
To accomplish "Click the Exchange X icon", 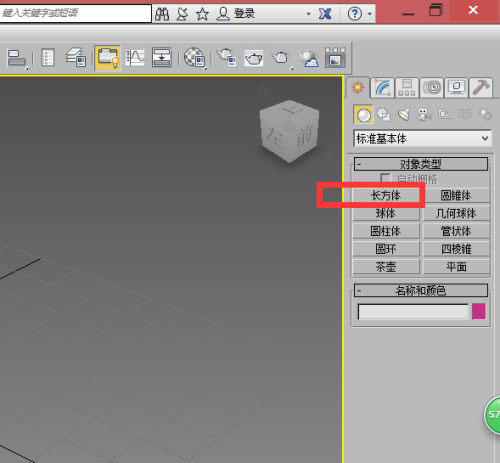I will point(324,14).
